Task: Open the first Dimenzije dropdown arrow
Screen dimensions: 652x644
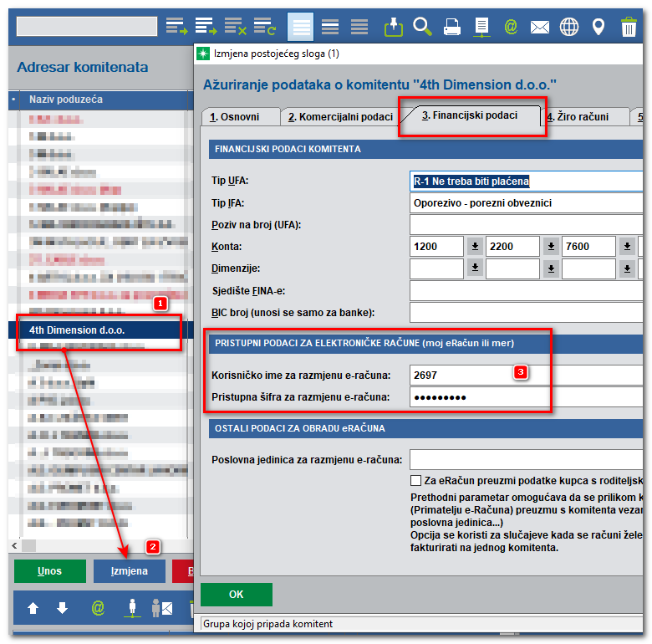Action: click(476, 268)
